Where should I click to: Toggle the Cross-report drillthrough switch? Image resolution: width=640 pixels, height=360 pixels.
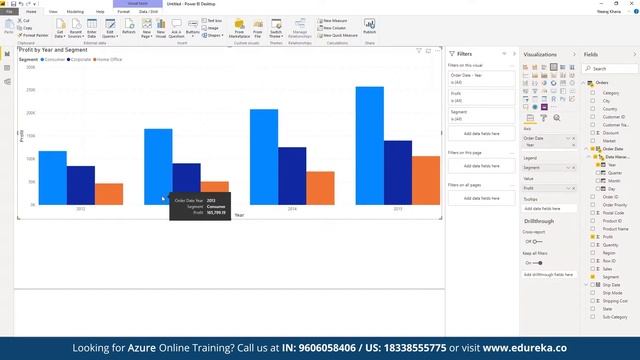(x=537, y=242)
